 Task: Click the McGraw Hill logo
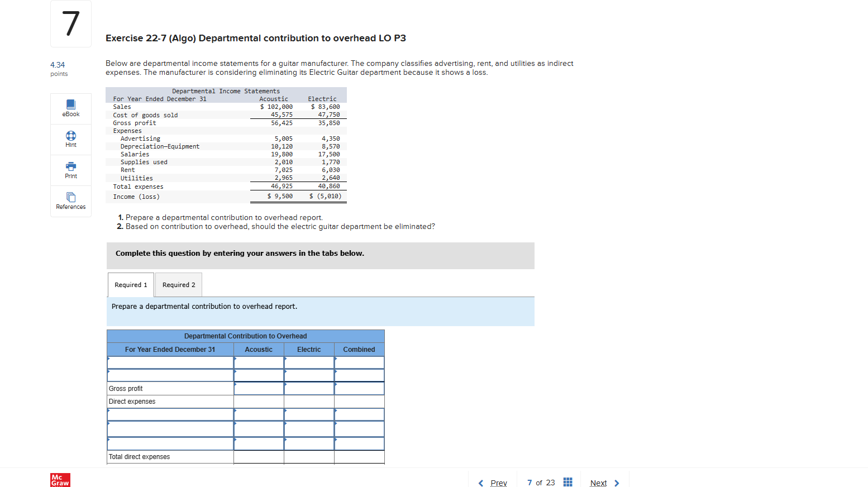tap(60, 480)
